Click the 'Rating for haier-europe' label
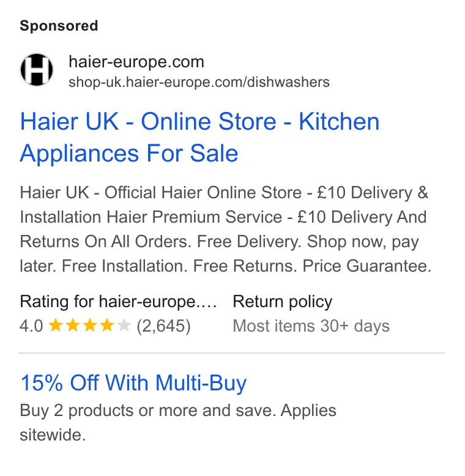The image size is (465, 476). (x=118, y=302)
